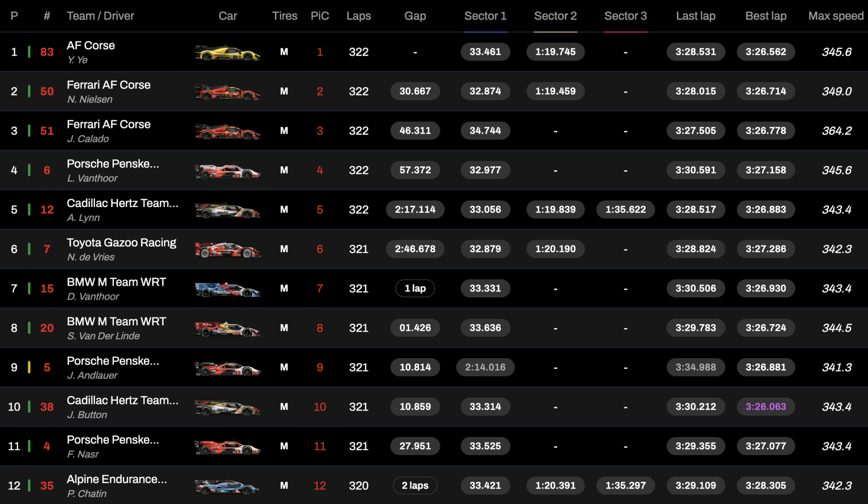
Task: Sort by Sector 2 column header
Action: [555, 16]
